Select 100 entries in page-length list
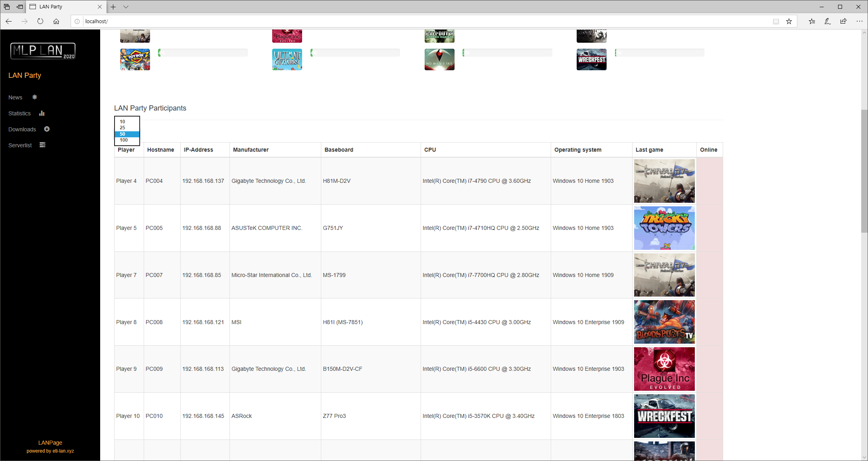868x461 pixels. click(x=124, y=140)
